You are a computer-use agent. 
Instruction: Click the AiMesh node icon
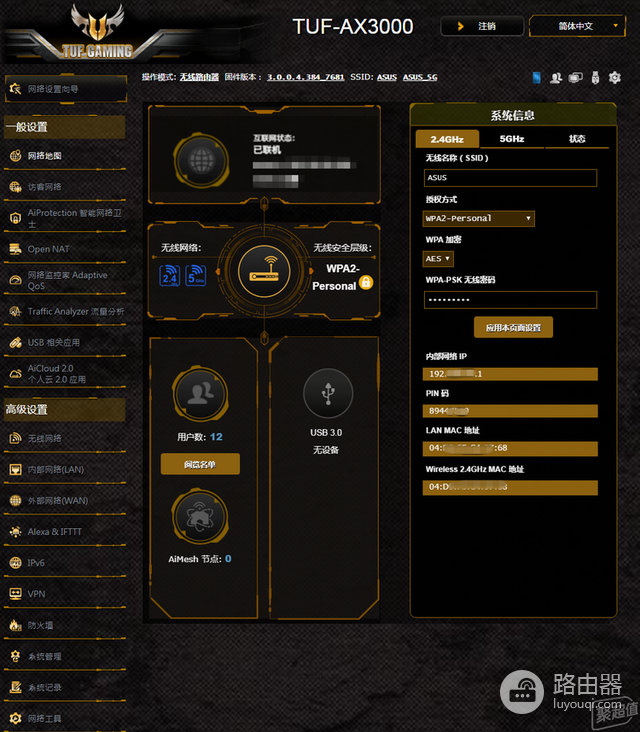(x=200, y=517)
